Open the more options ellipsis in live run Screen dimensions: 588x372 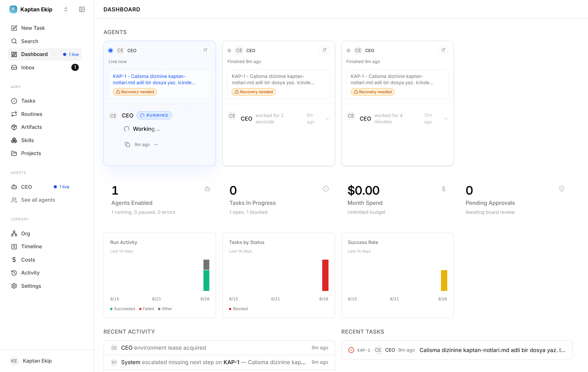156,144
